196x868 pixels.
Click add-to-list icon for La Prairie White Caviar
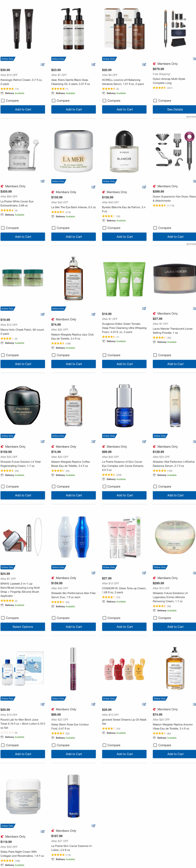42,181
